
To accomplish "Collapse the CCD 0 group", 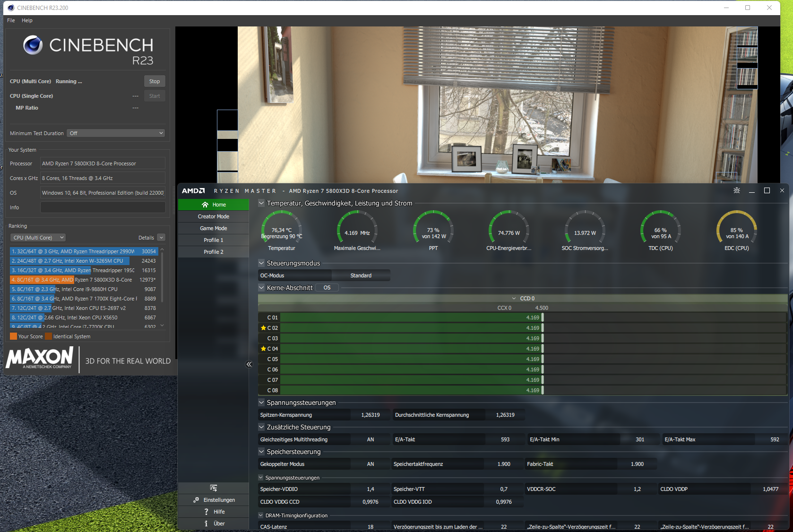I will click(514, 299).
